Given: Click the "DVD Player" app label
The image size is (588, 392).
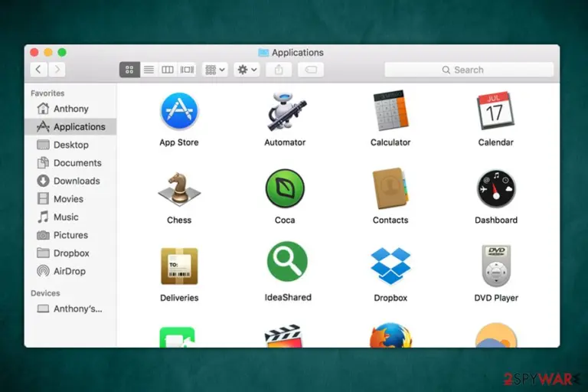Looking at the screenshot, I should 496,298.
